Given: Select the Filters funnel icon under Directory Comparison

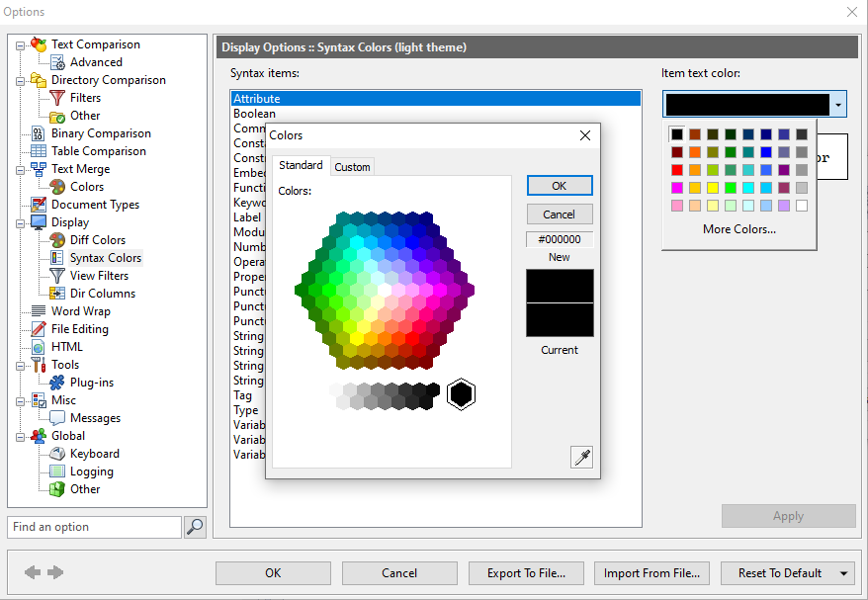Looking at the screenshot, I should [57, 98].
